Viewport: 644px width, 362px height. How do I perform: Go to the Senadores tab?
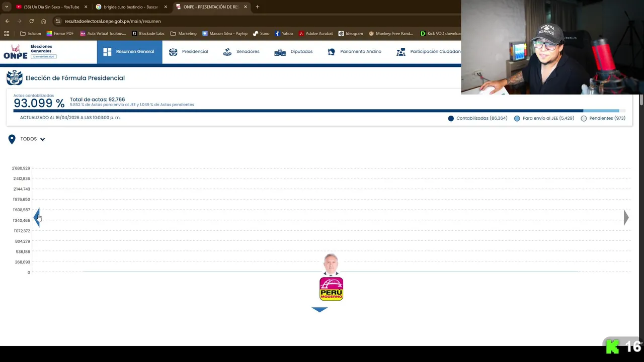241,52
